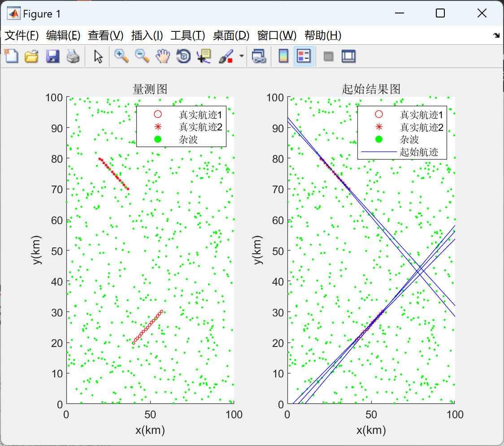
Task: Open the 插入 menu
Action: pos(147,35)
